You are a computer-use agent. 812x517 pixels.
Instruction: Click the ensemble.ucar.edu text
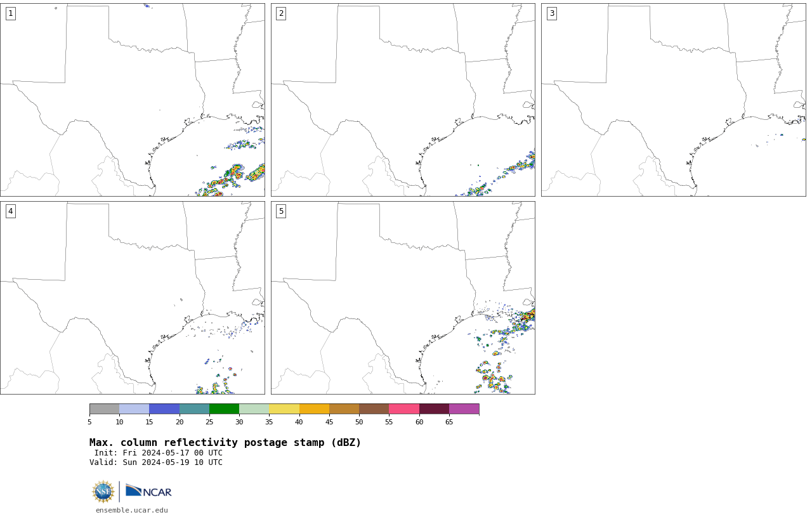[132, 510]
